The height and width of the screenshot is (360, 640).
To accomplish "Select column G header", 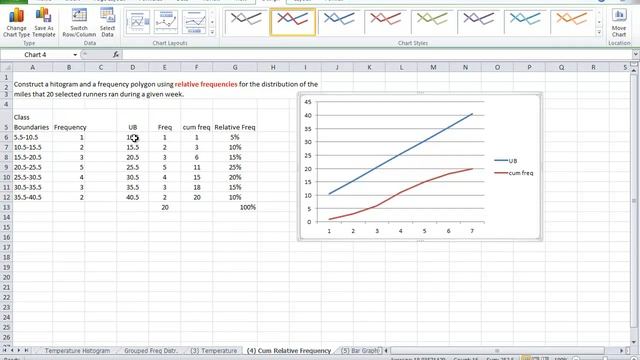I will (235, 67).
